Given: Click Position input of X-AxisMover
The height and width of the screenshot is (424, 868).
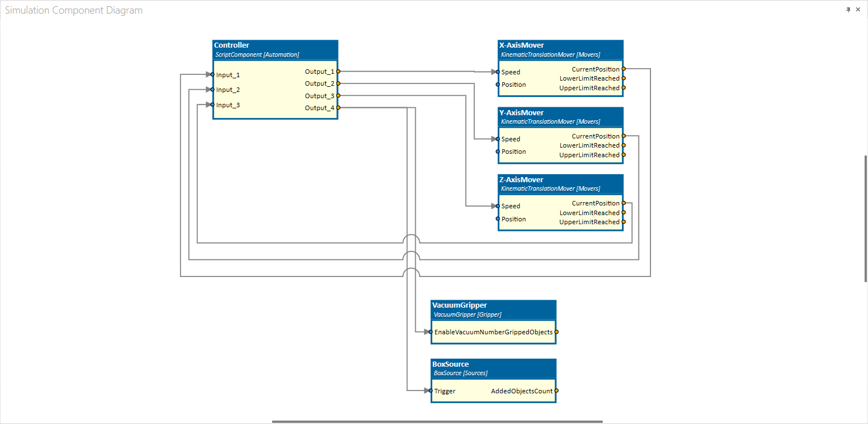Looking at the screenshot, I should click(x=498, y=85).
